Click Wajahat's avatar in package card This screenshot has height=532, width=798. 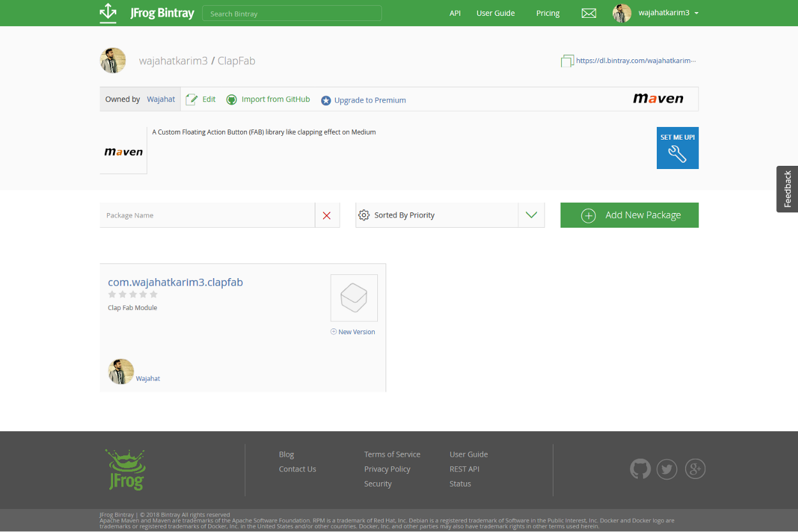[x=121, y=371]
